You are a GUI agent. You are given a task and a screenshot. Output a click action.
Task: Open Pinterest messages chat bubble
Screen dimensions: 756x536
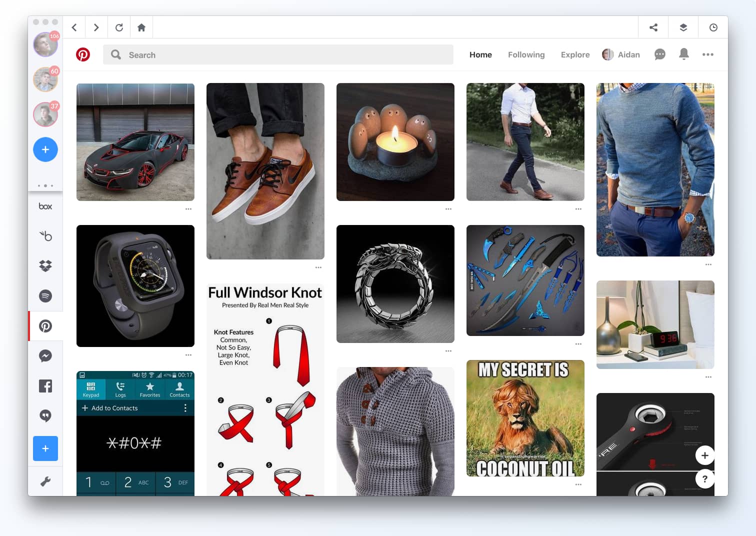[x=660, y=54]
